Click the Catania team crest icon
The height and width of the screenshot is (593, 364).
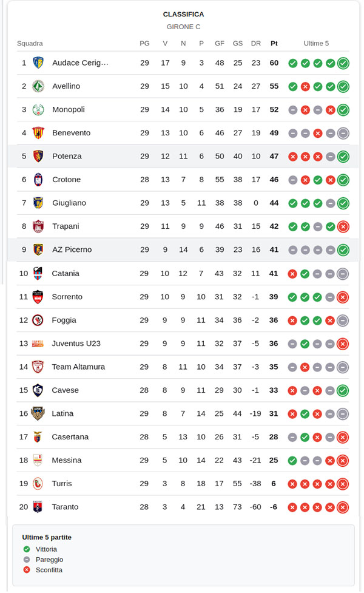tap(38, 273)
